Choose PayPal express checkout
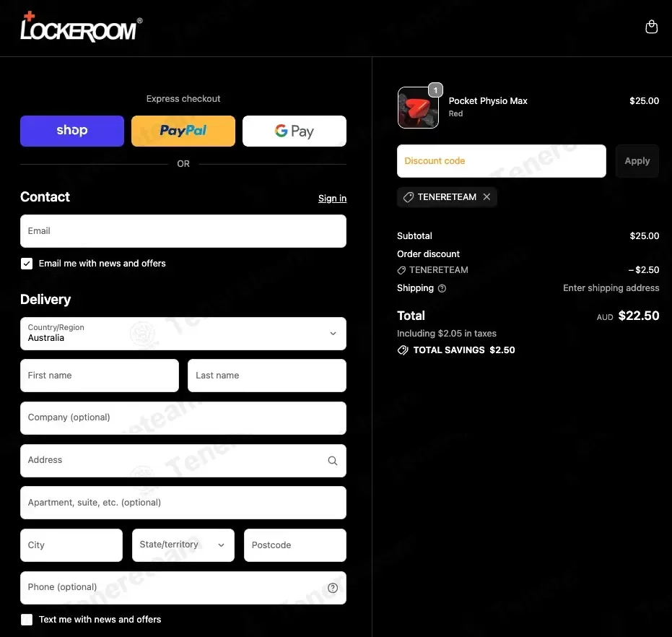The width and height of the screenshot is (672, 637). pyautogui.click(x=183, y=131)
